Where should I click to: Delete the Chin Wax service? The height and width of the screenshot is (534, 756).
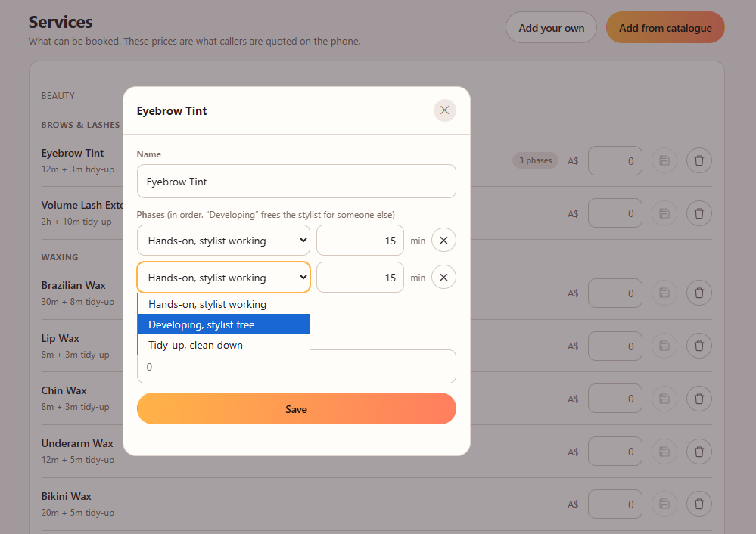698,399
